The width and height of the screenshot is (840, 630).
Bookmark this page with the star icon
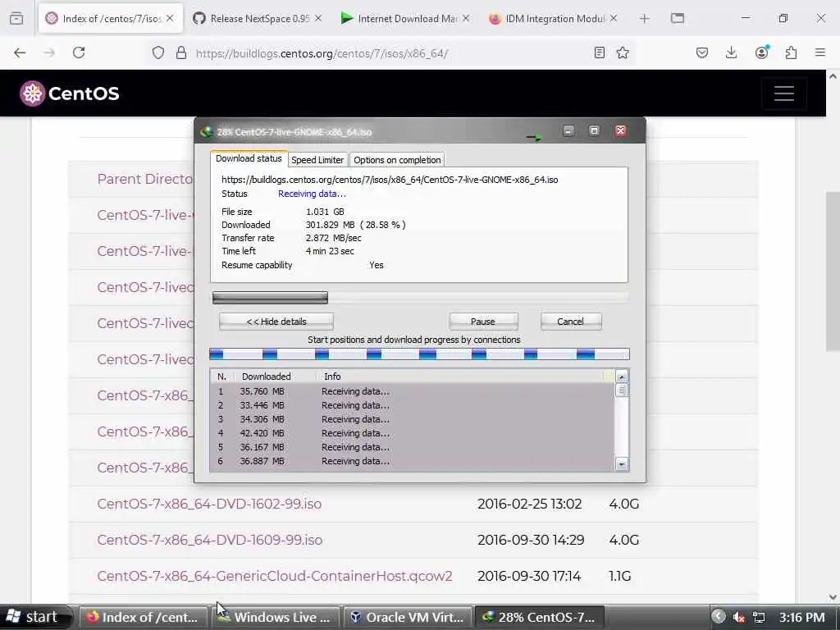click(623, 52)
